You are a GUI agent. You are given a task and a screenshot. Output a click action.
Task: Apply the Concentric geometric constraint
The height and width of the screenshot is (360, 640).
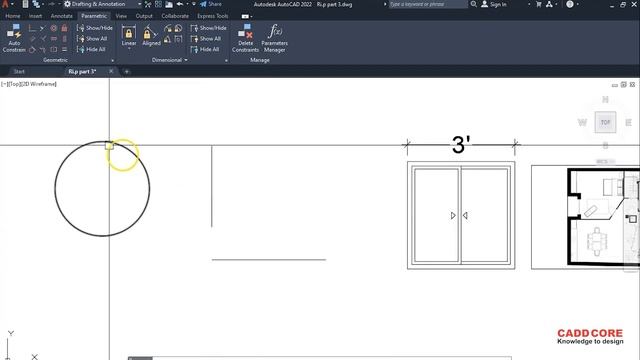tap(53, 28)
